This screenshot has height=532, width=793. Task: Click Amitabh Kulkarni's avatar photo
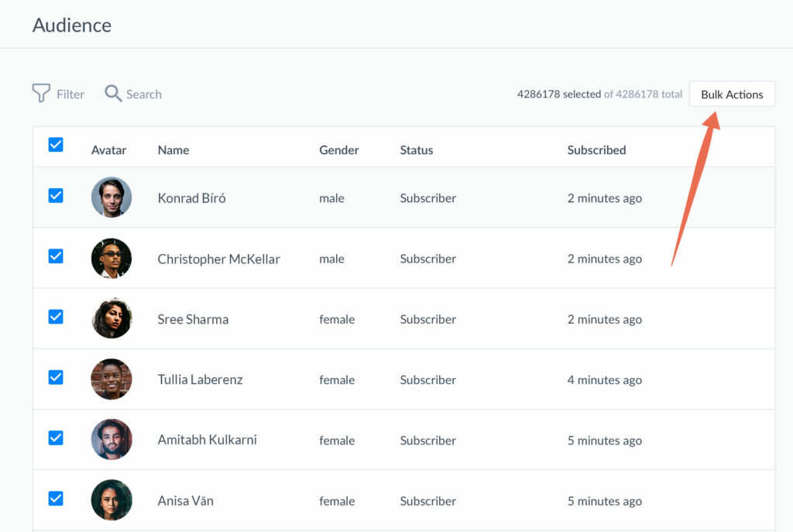112,439
